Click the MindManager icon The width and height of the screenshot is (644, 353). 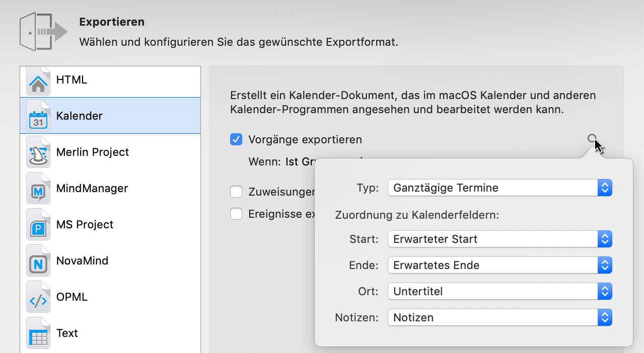[38, 188]
